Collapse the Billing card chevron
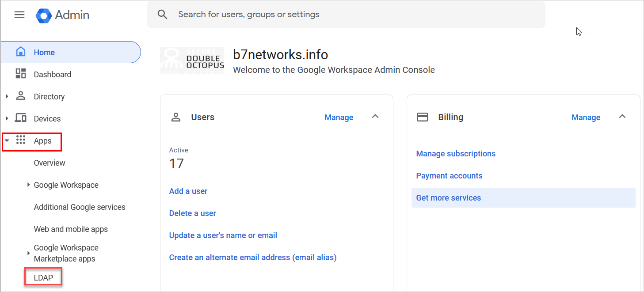644x292 pixels. click(x=622, y=117)
